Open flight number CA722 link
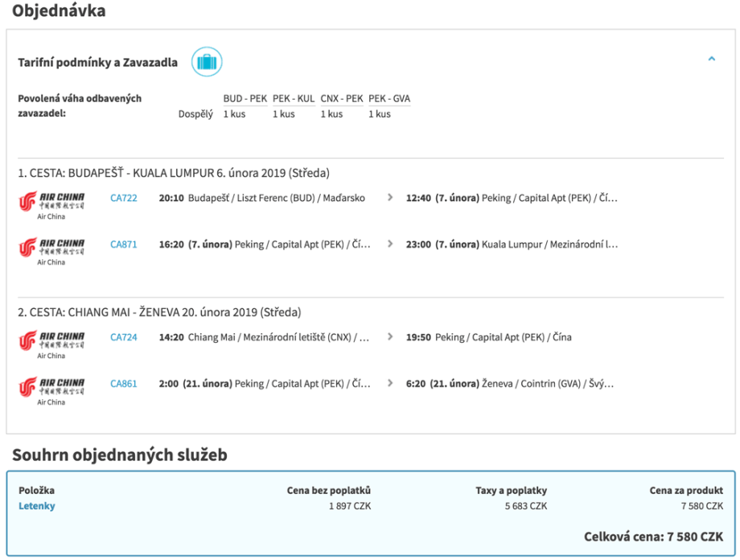This screenshot has height=560, width=740. click(x=124, y=198)
